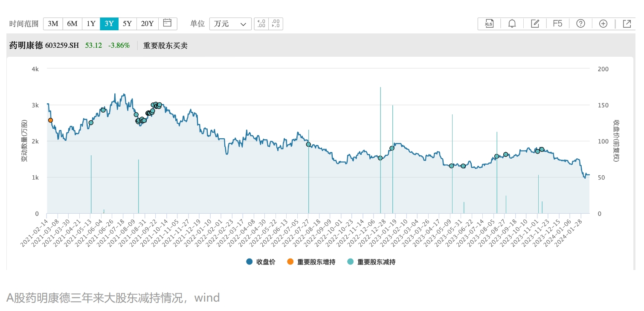Open the edit pencil icon
644x311 pixels.
[x=535, y=24]
